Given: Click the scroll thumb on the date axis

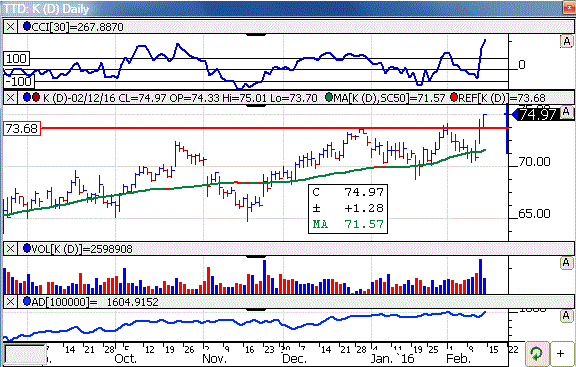Looking at the screenshot, I should (25, 354).
